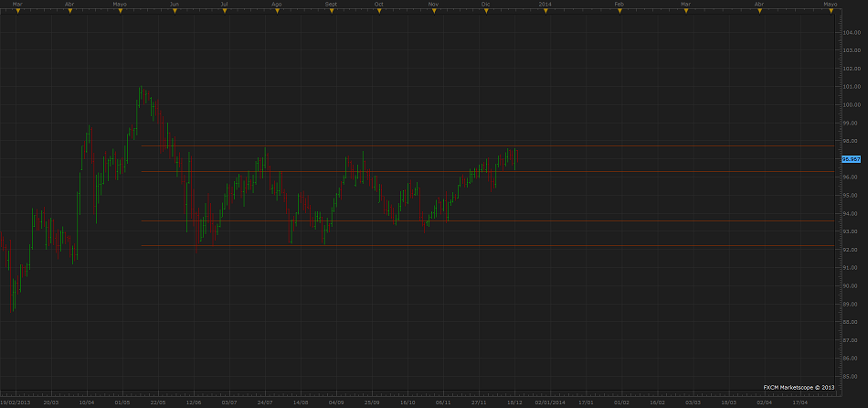Click the yellow triangle marker under Oct
Image resolution: width=868 pixels, height=408 pixels.
tap(379, 11)
